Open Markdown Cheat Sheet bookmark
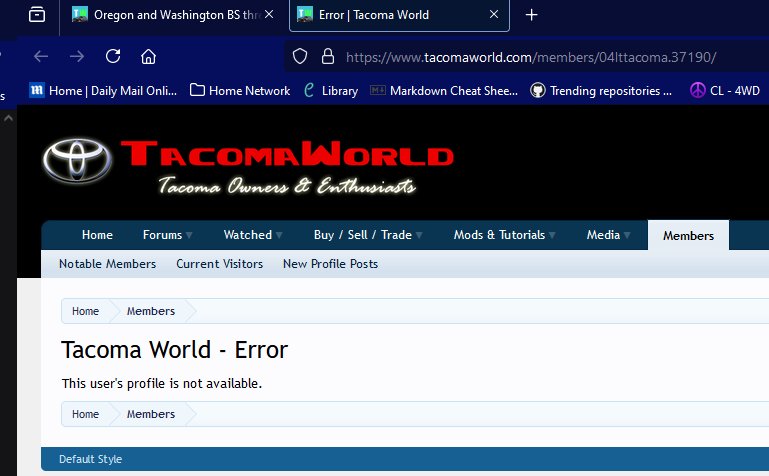The height and width of the screenshot is (476, 769). 443,91
